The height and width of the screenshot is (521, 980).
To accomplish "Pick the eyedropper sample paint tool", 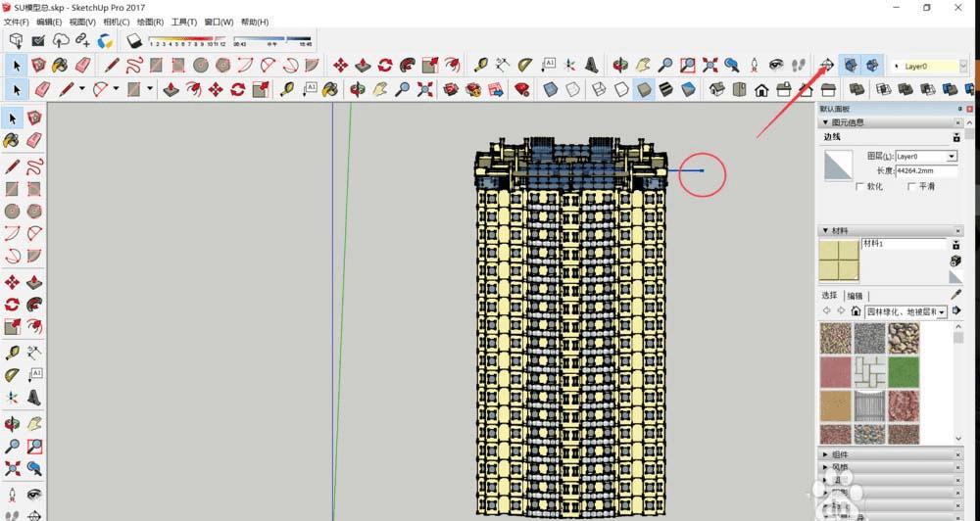I will click(956, 294).
